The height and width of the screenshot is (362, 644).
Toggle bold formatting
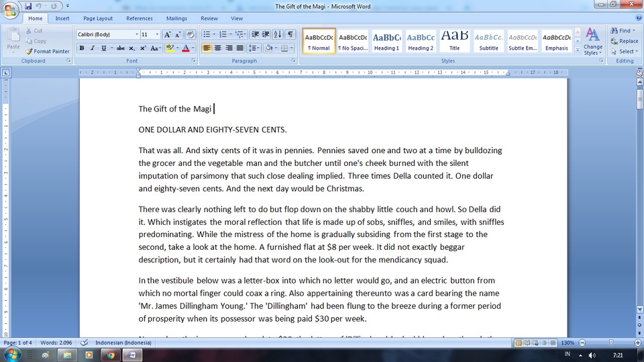click(82, 48)
